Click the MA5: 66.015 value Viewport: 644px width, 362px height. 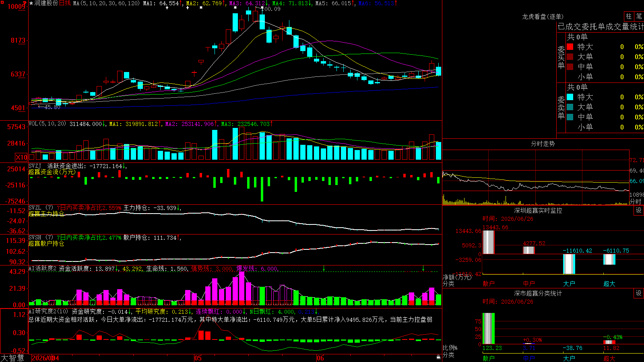tap(335, 3)
